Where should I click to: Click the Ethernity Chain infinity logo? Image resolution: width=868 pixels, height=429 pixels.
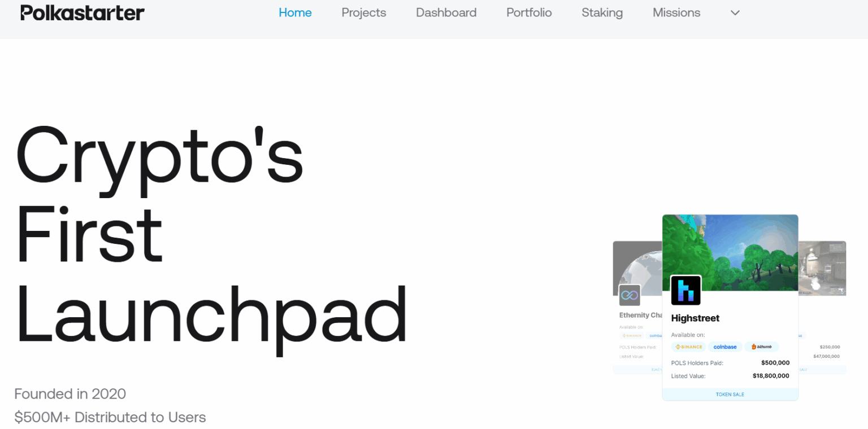[629, 295]
